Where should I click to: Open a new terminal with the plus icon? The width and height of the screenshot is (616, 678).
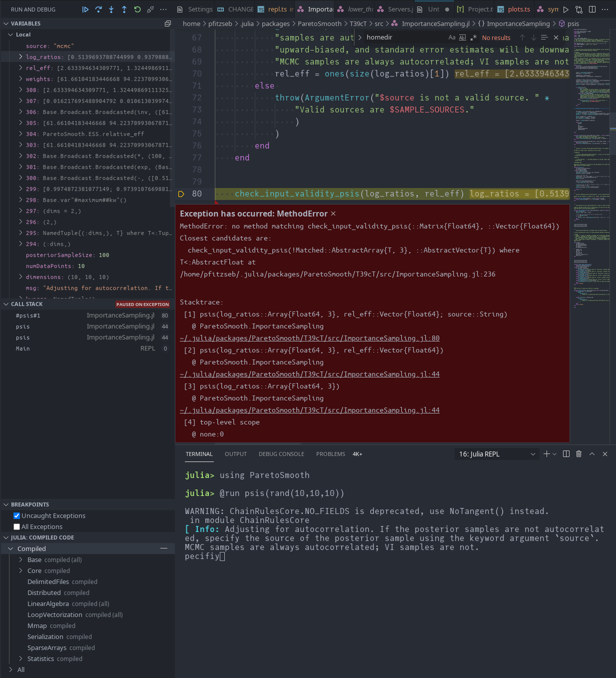pos(546,454)
